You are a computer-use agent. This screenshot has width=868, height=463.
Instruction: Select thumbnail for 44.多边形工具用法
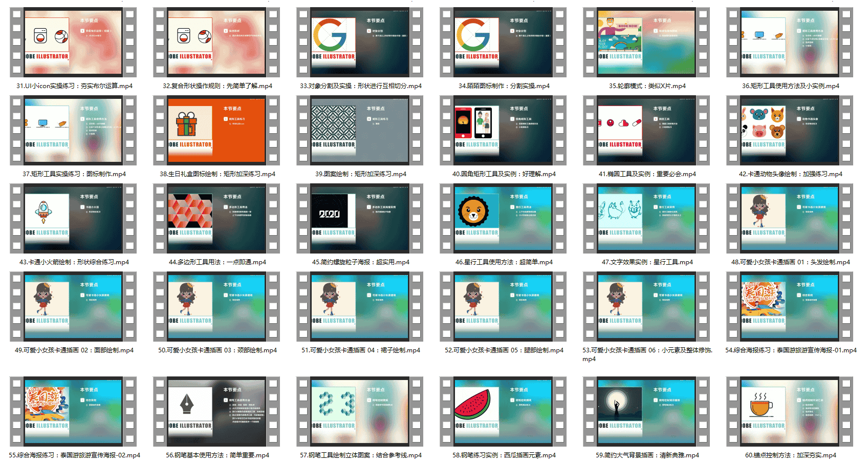pos(216,219)
